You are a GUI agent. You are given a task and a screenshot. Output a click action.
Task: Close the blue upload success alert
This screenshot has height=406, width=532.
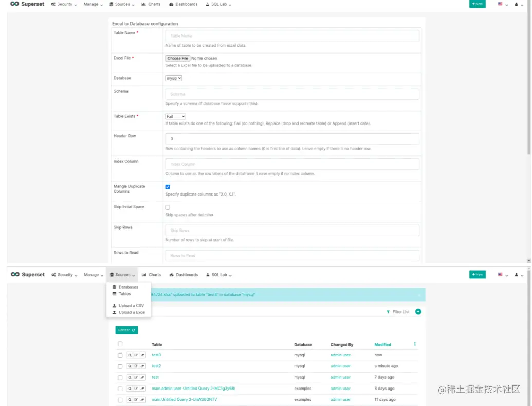pyautogui.click(x=419, y=295)
